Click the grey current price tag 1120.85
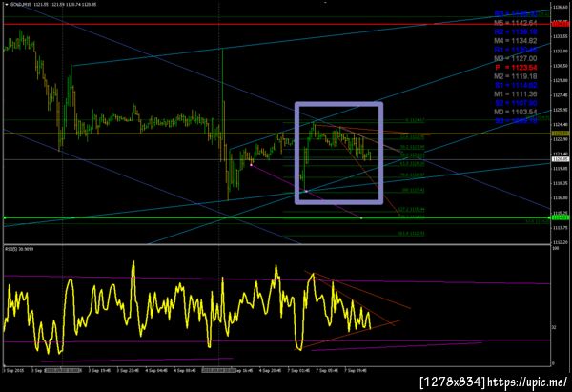The width and height of the screenshot is (572, 392). pos(560,159)
